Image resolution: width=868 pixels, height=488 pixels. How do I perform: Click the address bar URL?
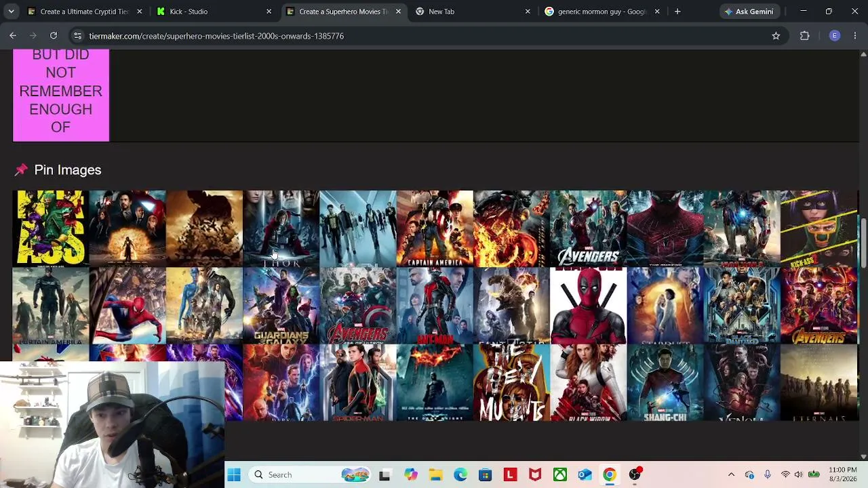tap(216, 36)
